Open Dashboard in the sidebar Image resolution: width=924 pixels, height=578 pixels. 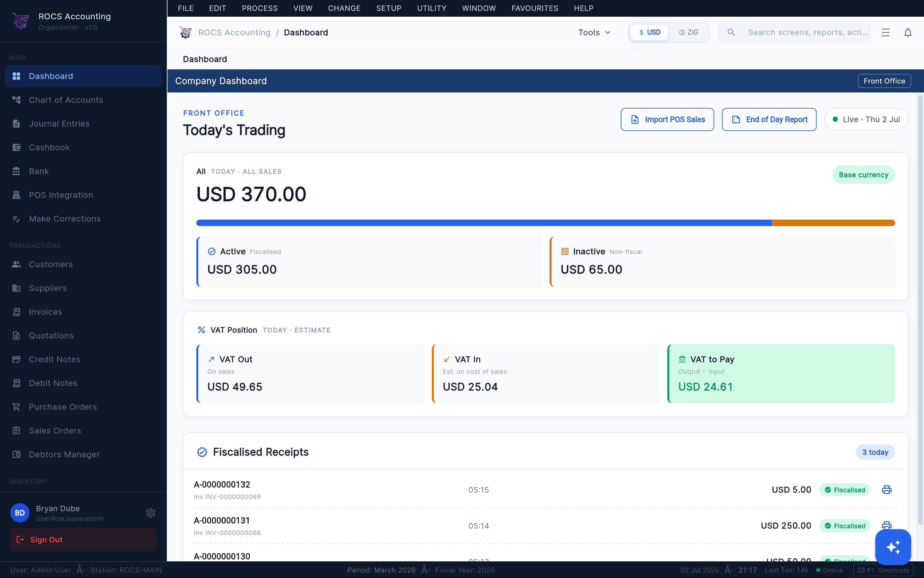83,76
